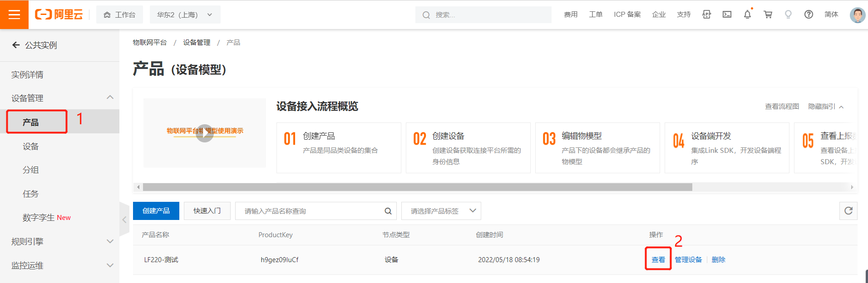Select 设备 in the sidebar

pyautogui.click(x=31, y=146)
